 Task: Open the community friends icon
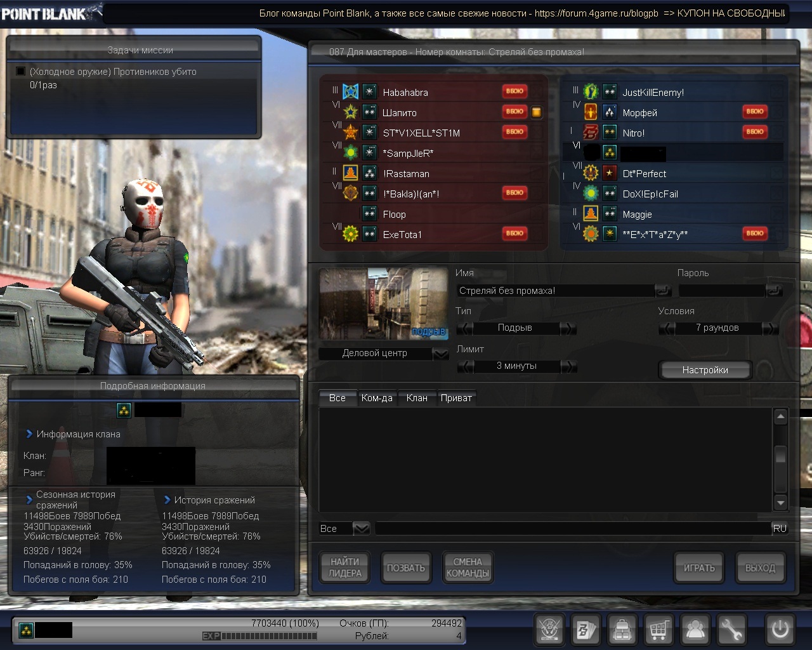695,630
